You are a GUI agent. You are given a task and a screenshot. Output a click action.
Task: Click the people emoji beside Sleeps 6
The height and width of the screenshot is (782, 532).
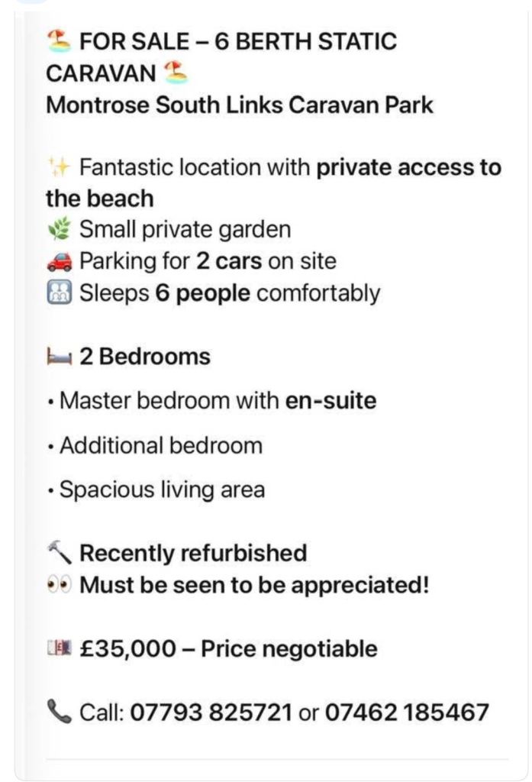tap(60, 293)
